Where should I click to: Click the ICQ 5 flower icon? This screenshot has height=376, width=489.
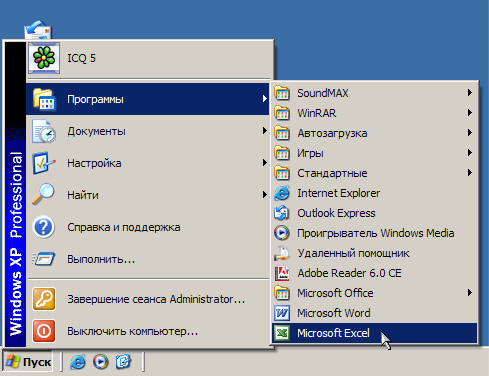click(44, 58)
